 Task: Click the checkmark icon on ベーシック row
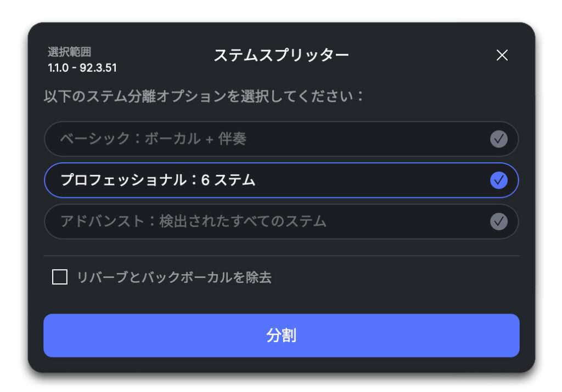498,139
